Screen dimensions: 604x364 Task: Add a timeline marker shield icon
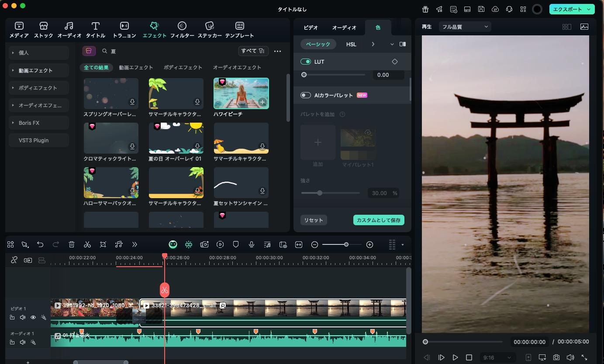point(236,244)
